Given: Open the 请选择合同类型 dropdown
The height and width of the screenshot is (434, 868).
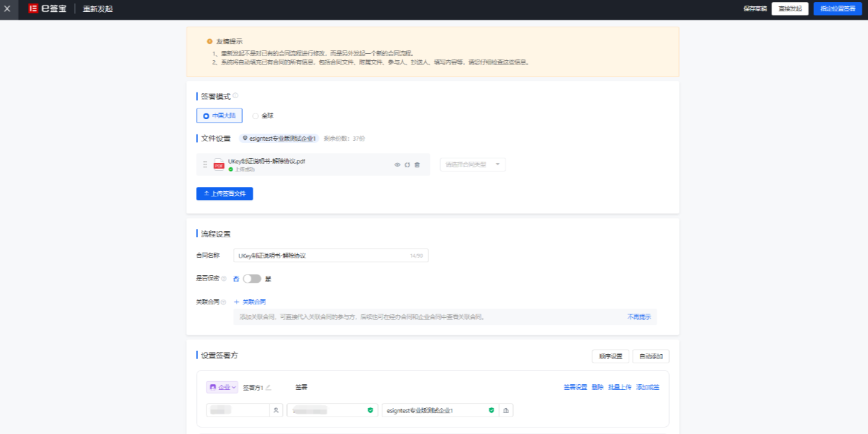Looking at the screenshot, I should point(471,164).
